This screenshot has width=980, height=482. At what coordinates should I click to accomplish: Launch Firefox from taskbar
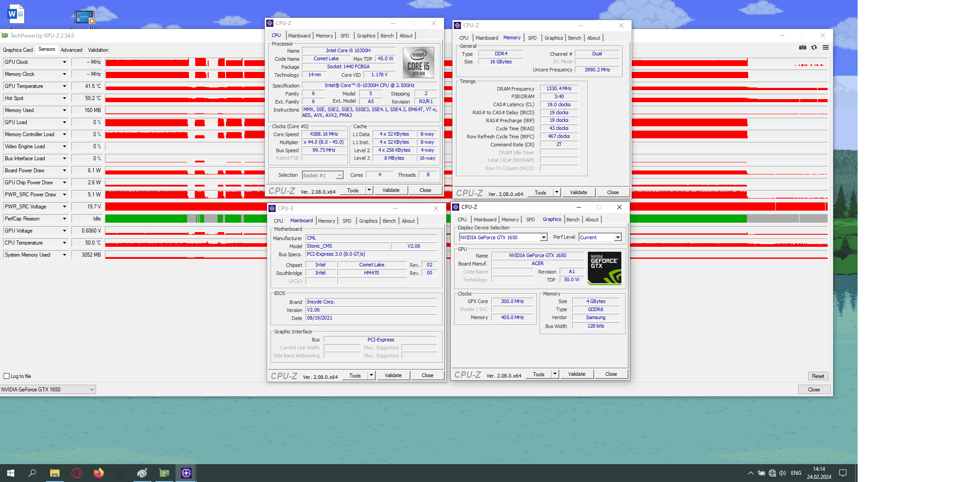coord(98,473)
